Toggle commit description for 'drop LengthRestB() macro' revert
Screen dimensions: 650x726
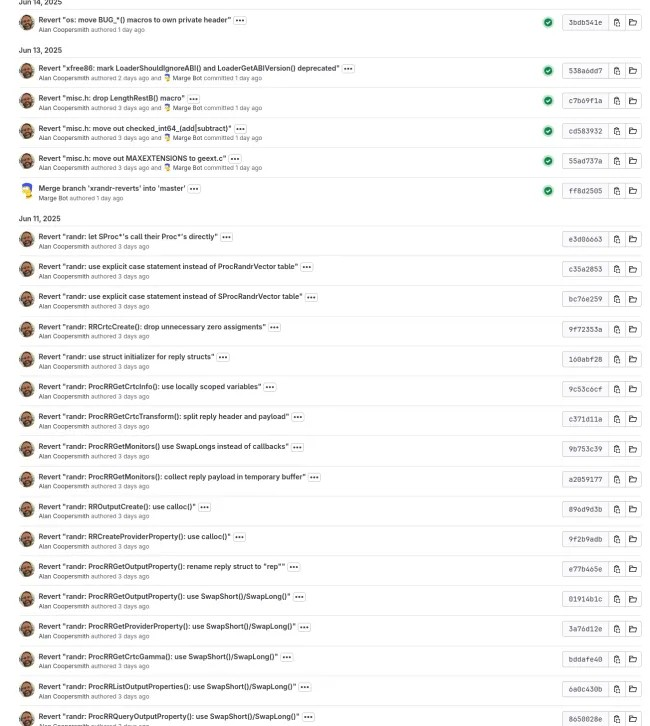point(194,99)
